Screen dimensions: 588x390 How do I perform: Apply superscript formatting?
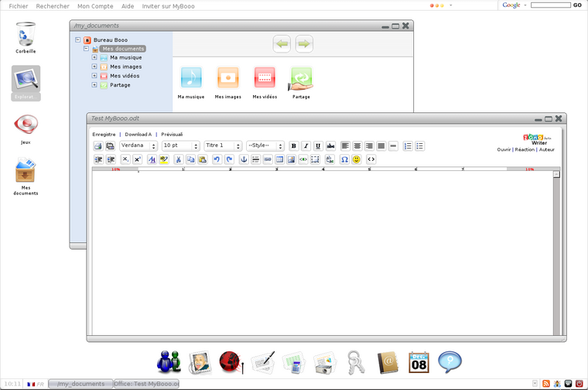pyautogui.click(x=138, y=159)
